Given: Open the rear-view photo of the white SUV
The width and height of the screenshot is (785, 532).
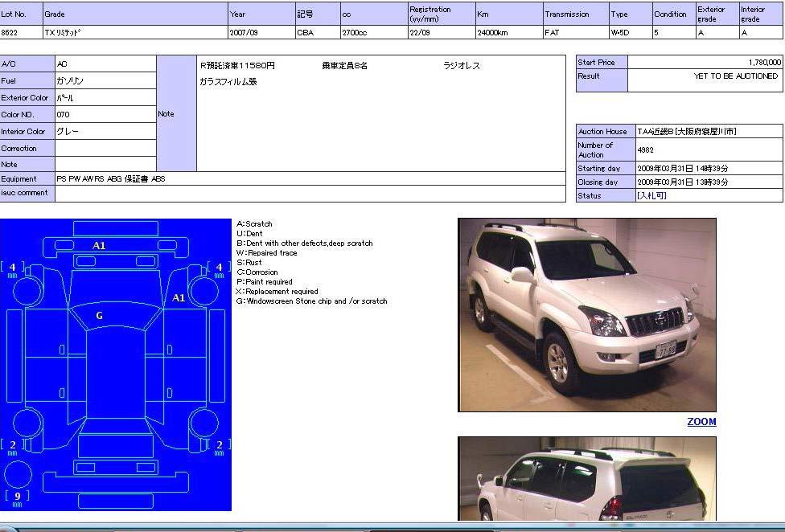Looking at the screenshot, I should [x=587, y=478].
